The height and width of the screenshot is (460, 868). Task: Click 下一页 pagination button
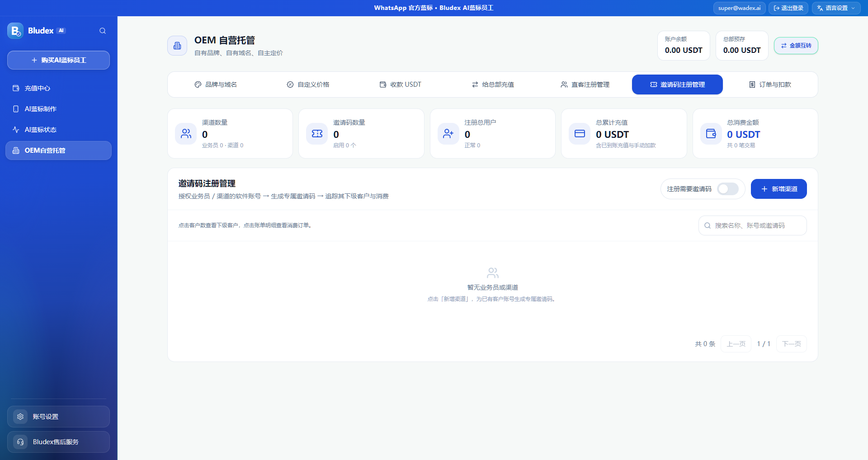[x=792, y=344]
